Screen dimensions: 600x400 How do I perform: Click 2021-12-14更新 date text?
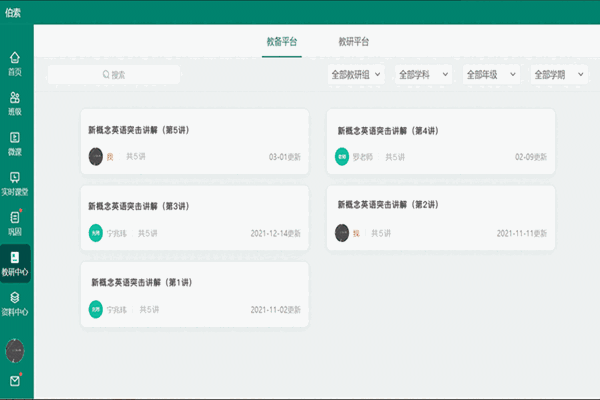point(276,233)
